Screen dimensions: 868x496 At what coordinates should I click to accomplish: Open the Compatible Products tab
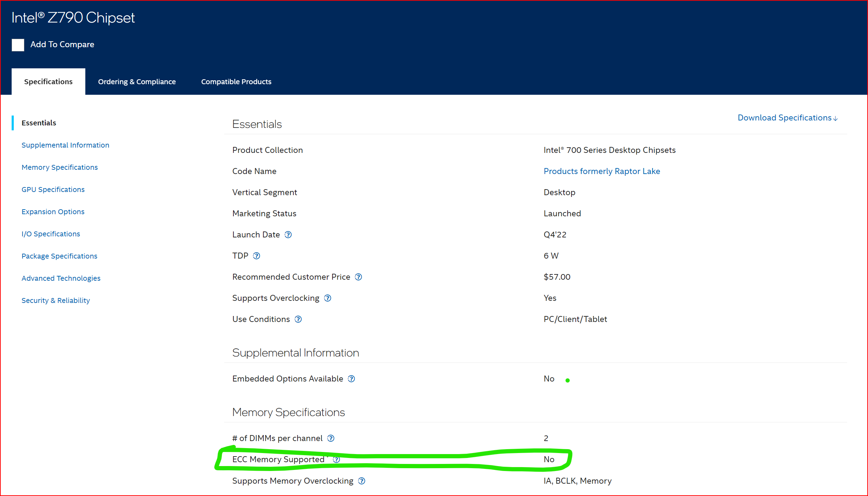click(x=236, y=82)
